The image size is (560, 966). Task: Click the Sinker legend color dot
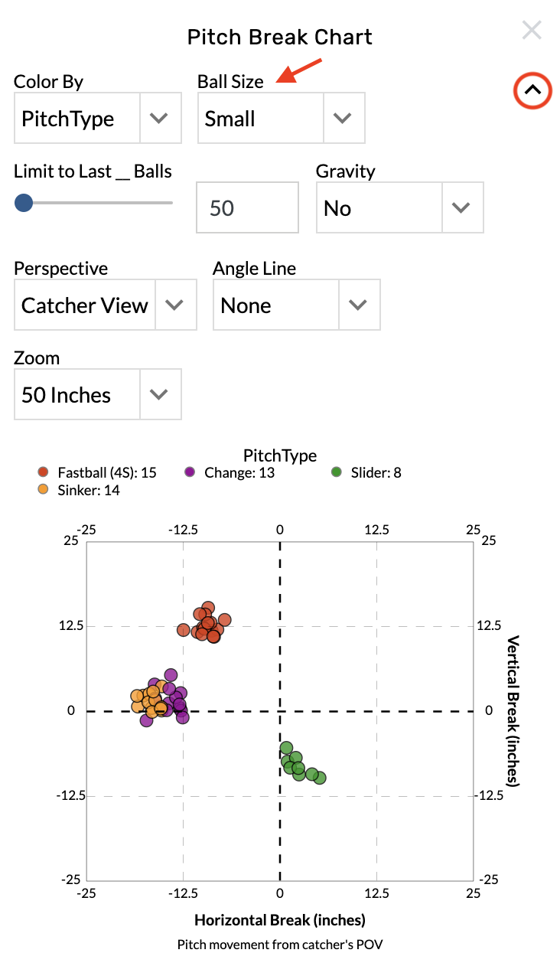[42, 490]
